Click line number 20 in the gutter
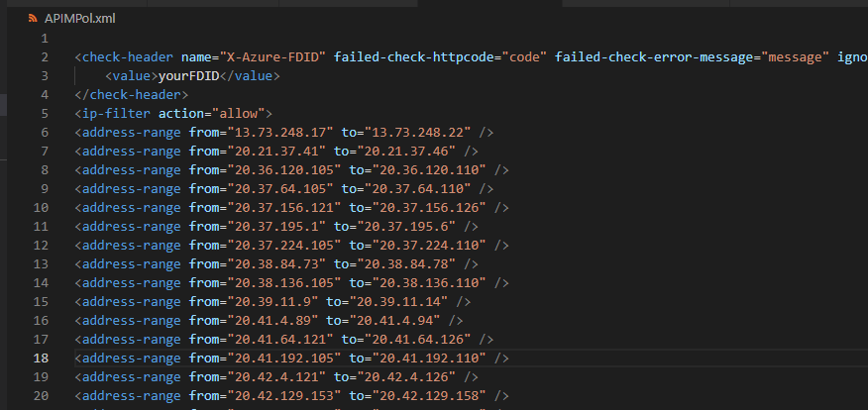This screenshot has height=410, width=868. (x=42, y=395)
